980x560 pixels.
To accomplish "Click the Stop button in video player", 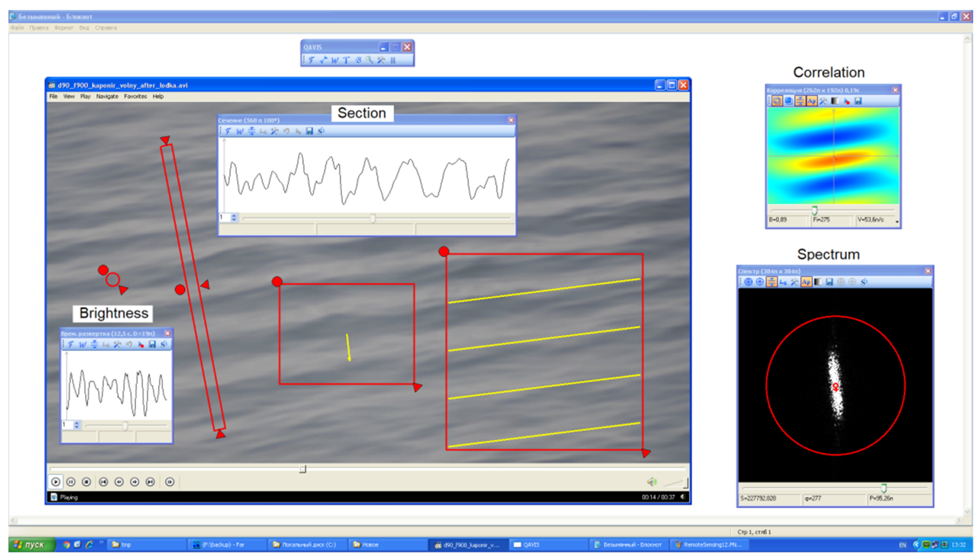I will pyautogui.click(x=86, y=482).
